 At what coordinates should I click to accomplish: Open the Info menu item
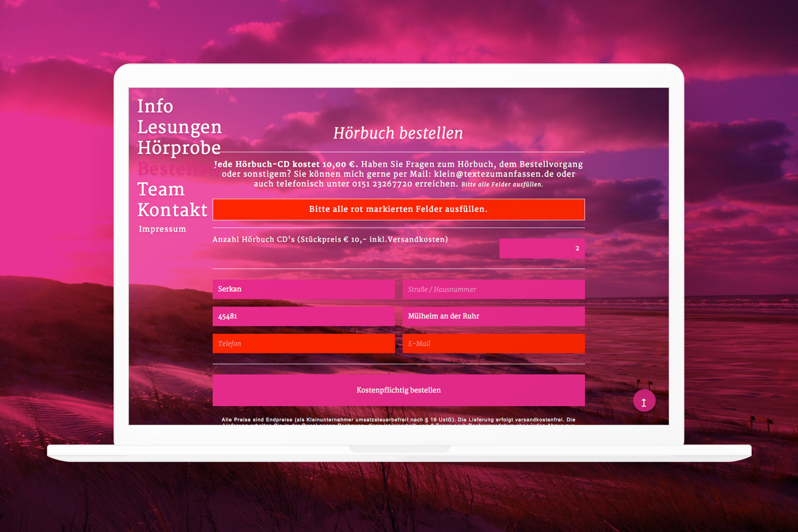point(155,106)
